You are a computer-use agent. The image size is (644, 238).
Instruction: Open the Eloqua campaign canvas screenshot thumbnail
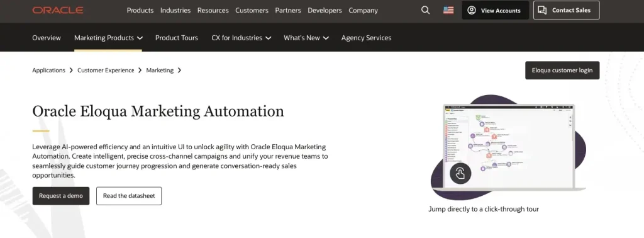[x=508, y=147]
